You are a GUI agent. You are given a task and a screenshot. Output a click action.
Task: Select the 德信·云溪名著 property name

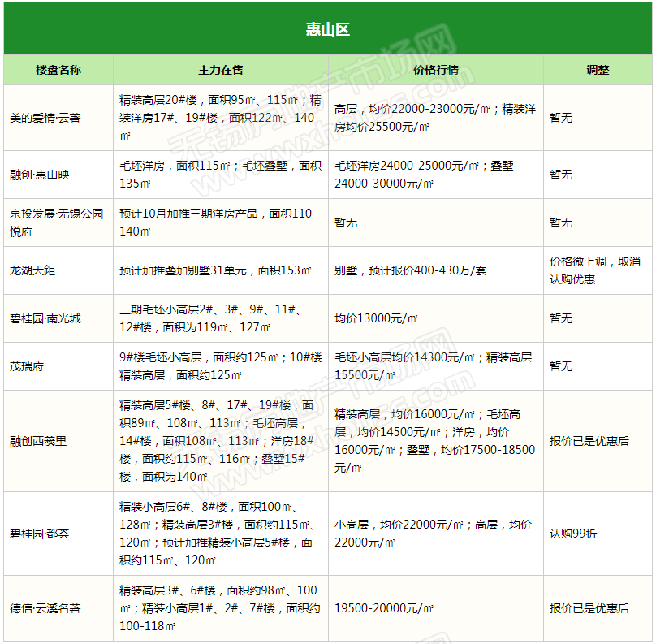pos(45,608)
